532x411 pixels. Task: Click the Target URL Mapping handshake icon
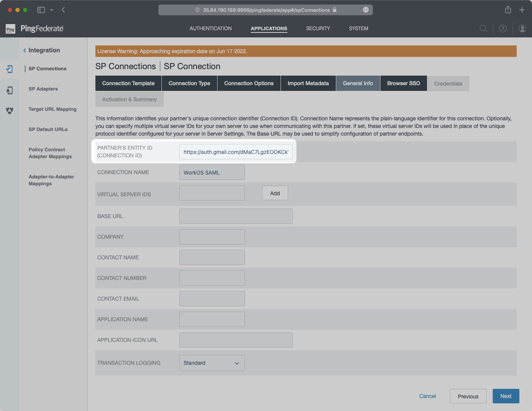point(10,111)
